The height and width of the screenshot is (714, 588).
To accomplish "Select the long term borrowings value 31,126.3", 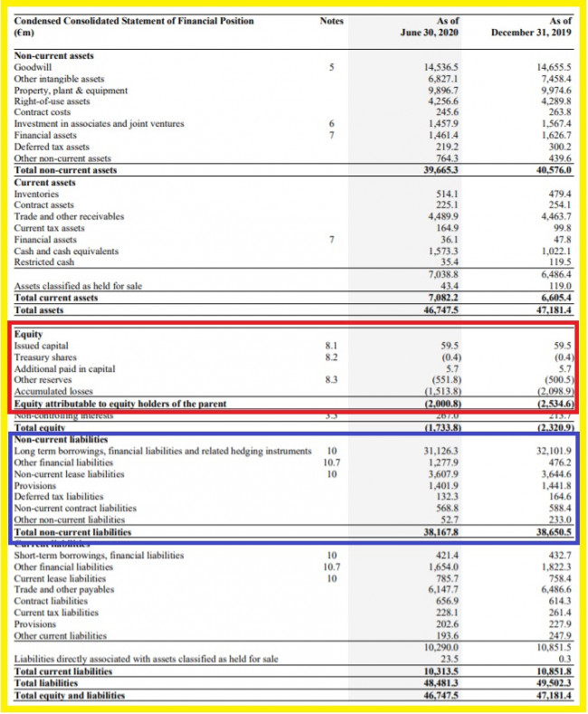I will (441, 451).
